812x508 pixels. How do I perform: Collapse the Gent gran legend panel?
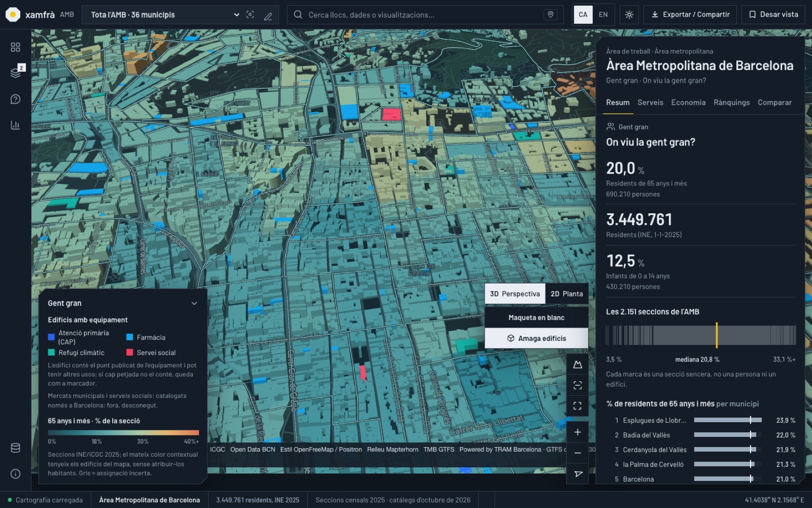pyautogui.click(x=194, y=303)
